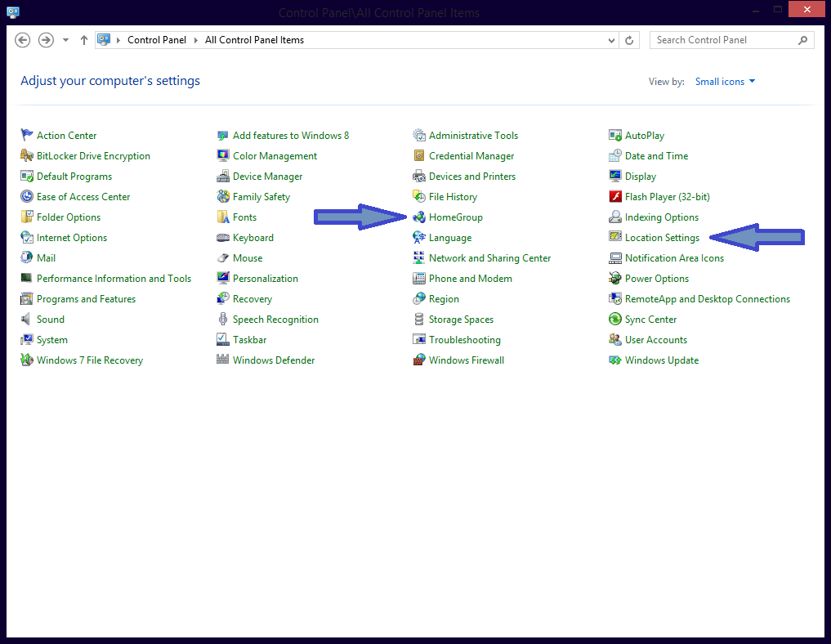Click the Credential Manager safe icon
This screenshot has width=831, height=644.
418,156
